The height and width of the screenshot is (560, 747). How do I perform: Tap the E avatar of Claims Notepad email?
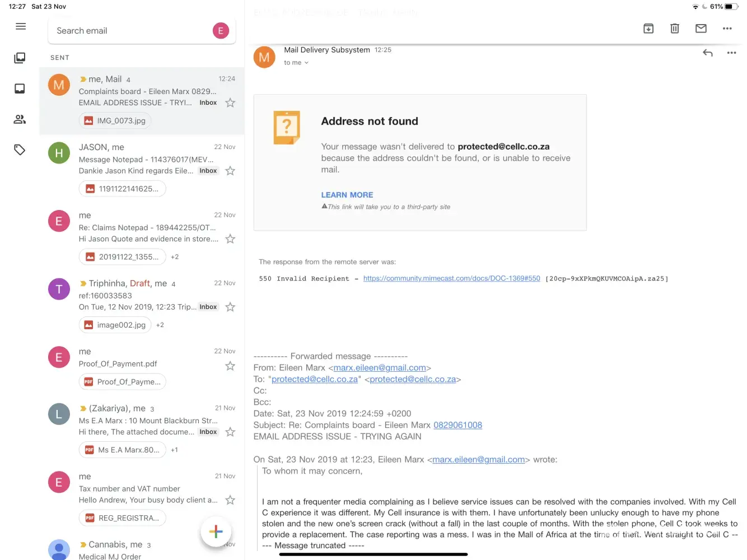coord(59,221)
